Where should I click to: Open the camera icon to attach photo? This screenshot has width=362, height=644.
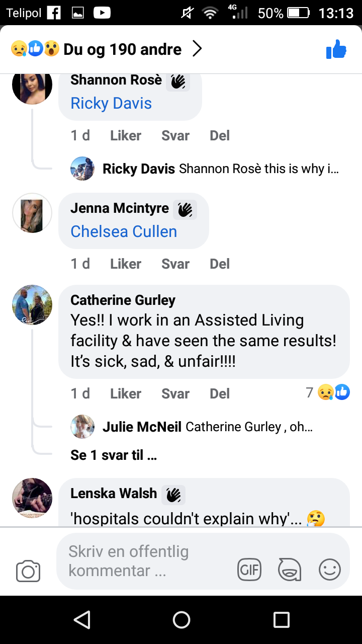click(x=28, y=571)
